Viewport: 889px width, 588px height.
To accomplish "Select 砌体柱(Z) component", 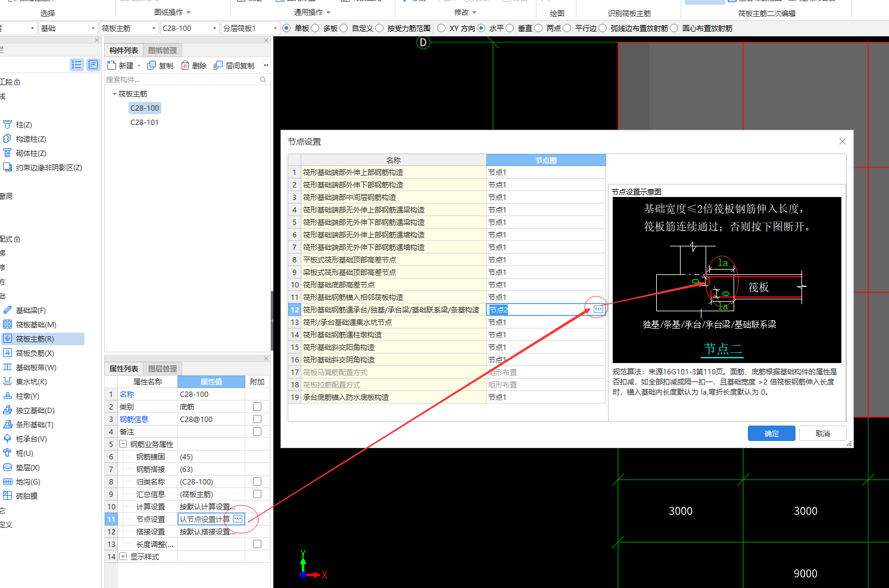I will (x=31, y=153).
